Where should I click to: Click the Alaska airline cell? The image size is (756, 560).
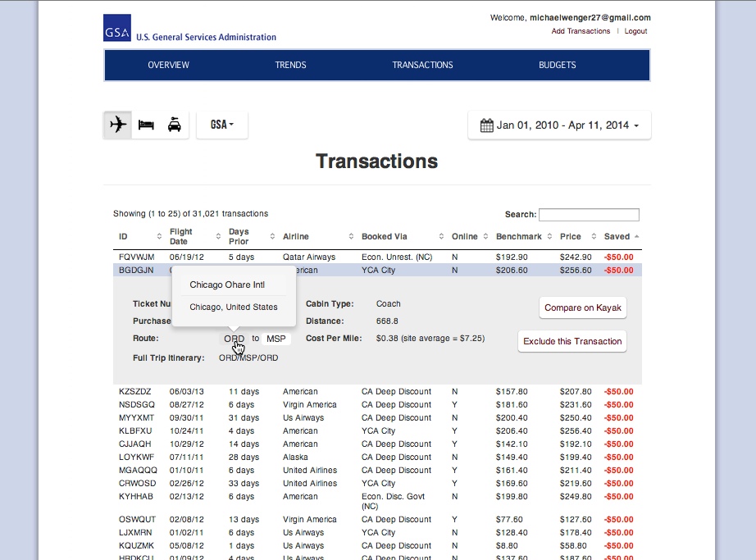(295, 457)
